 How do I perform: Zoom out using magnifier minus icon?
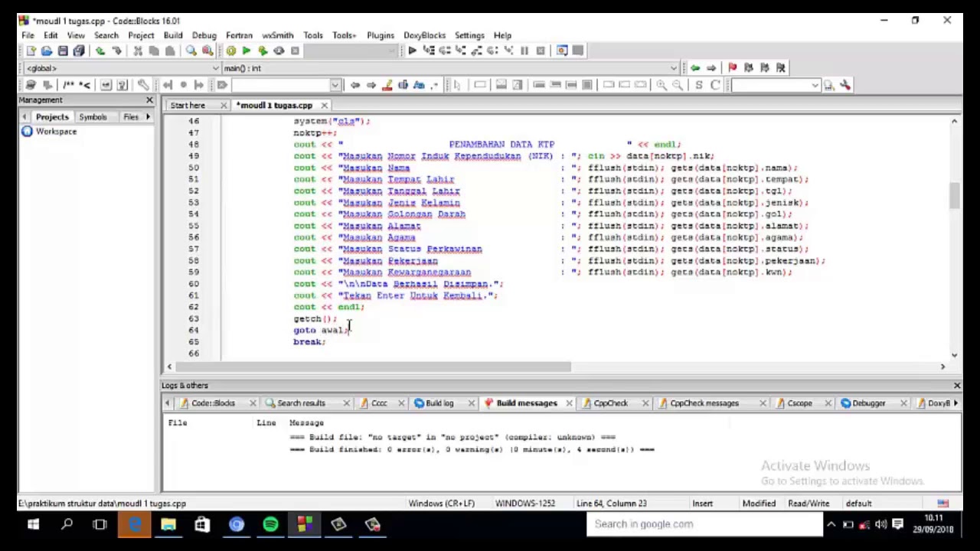[678, 85]
